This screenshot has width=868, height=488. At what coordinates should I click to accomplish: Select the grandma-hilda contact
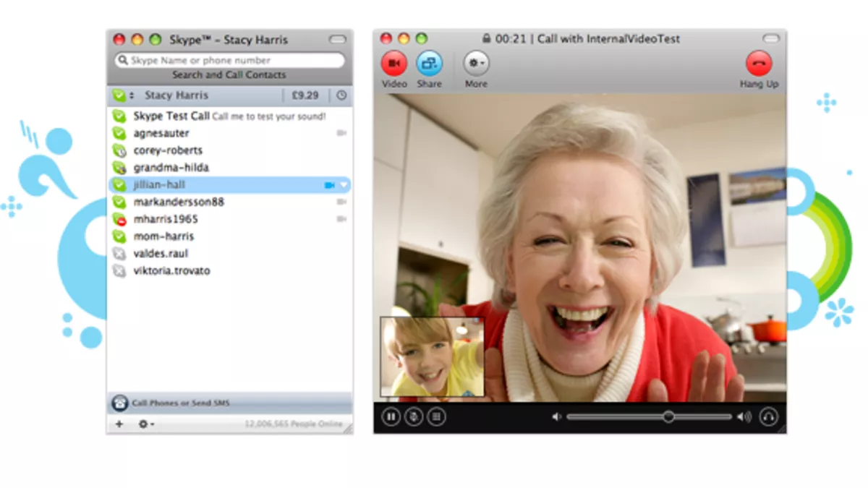click(x=171, y=168)
